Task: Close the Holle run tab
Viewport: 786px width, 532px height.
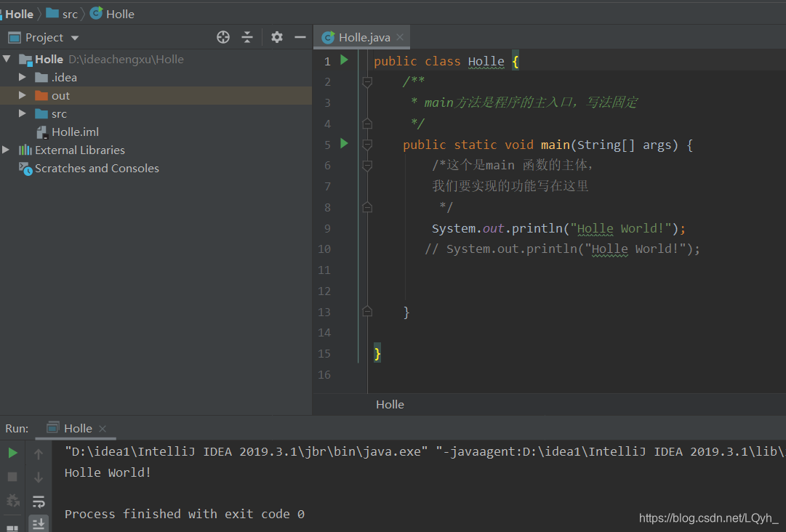Action: (x=103, y=429)
